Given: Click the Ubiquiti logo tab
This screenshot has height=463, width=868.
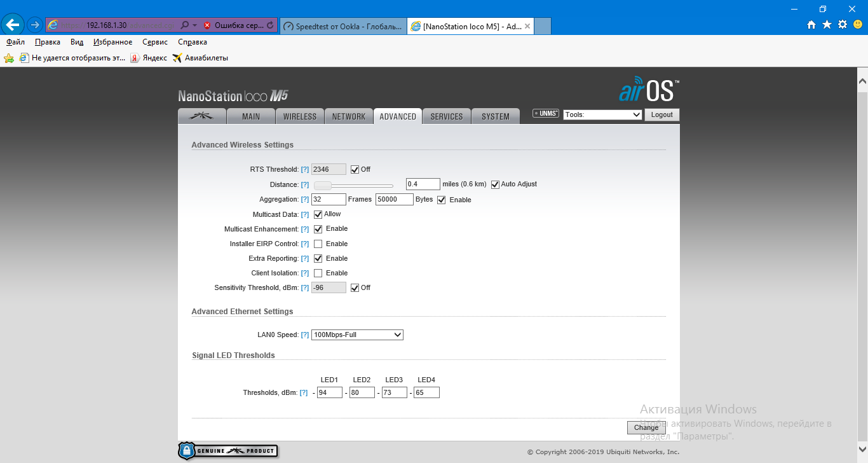Looking at the screenshot, I should coord(202,116).
